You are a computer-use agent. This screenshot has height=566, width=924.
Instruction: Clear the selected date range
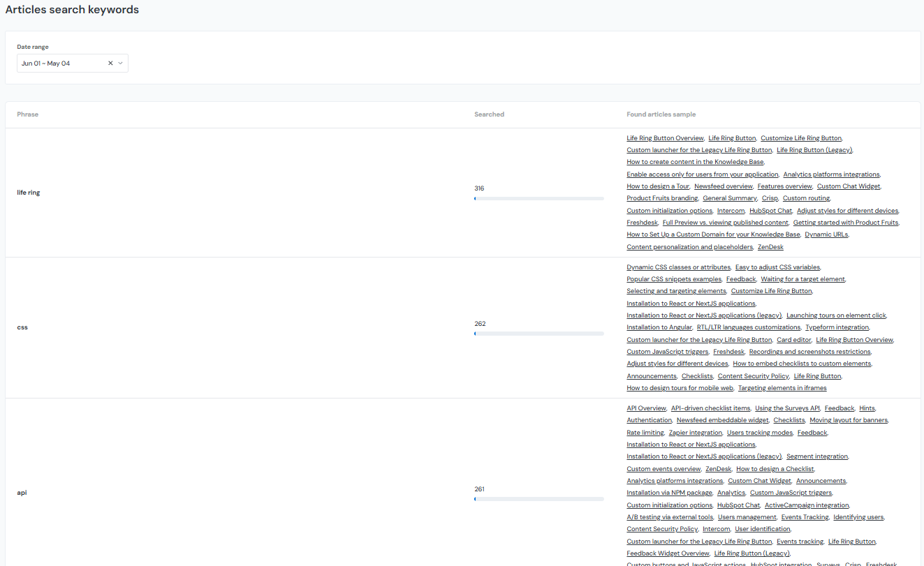click(110, 63)
